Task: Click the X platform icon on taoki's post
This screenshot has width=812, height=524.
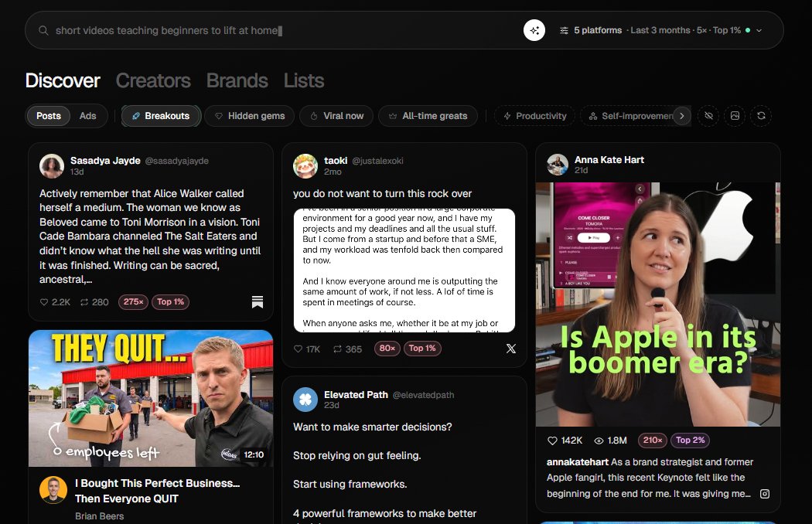Action: 511,349
